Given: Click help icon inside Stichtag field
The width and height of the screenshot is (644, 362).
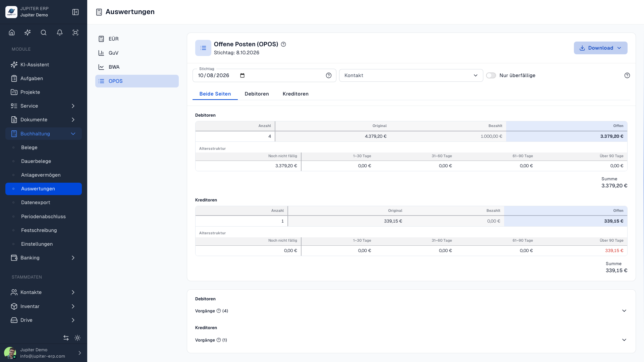Looking at the screenshot, I should tap(329, 75).
